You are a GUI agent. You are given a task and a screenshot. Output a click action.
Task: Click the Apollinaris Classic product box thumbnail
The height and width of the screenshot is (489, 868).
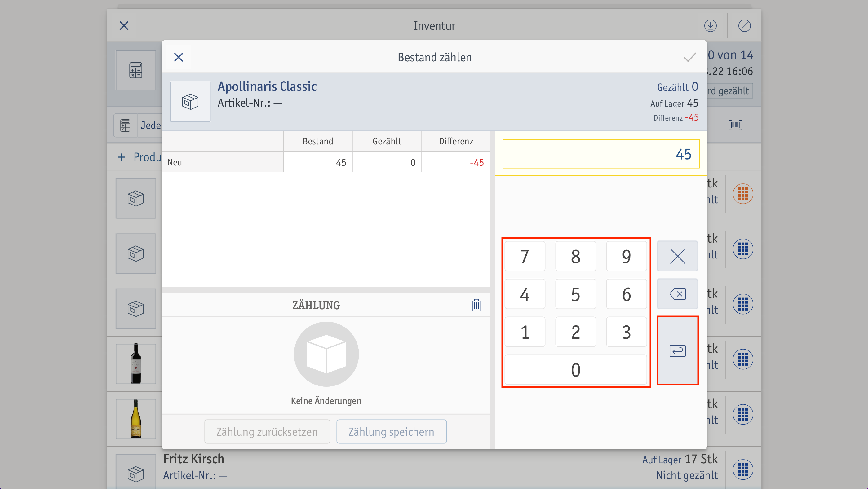pyautogui.click(x=190, y=101)
